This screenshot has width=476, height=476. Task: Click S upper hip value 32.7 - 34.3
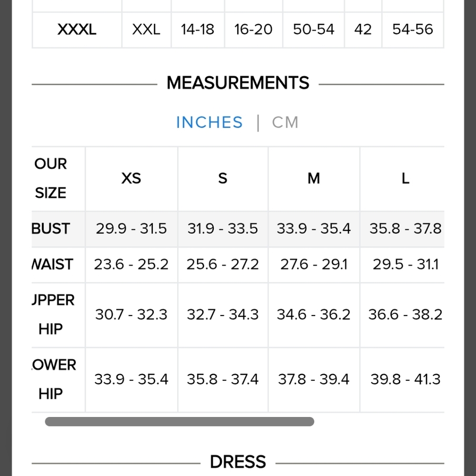222,315
